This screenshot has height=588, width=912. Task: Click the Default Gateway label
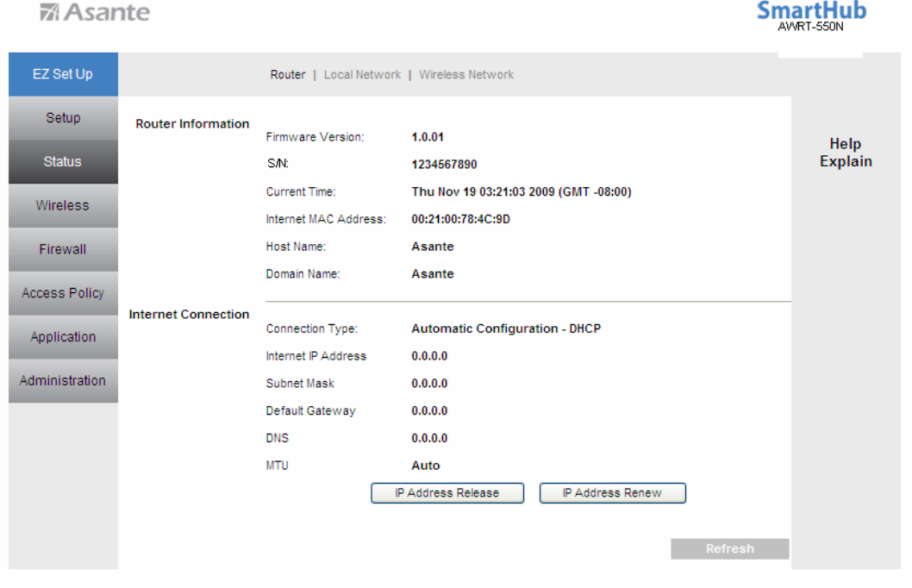point(310,411)
